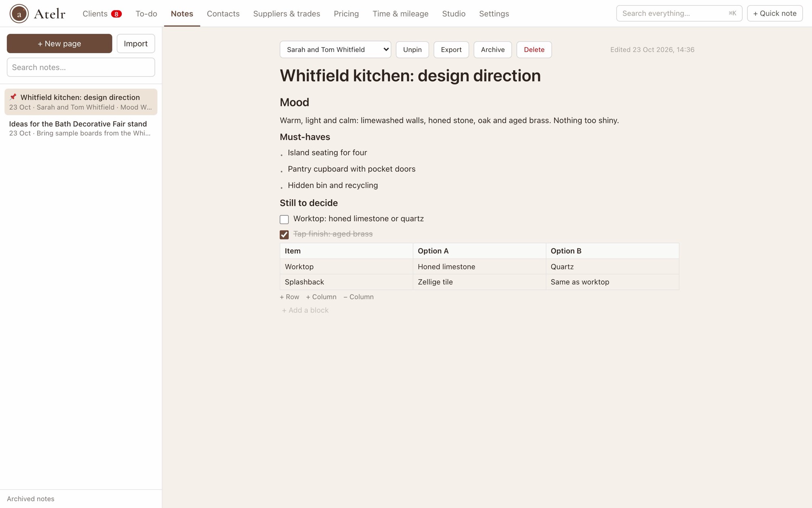Click 'Pantry cupboard with pocket doors' bullet
Image resolution: width=812 pixels, height=508 pixels.
[x=352, y=169]
